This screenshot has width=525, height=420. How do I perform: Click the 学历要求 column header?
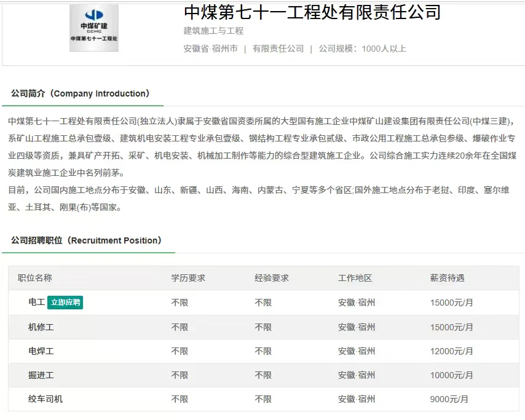point(188,278)
